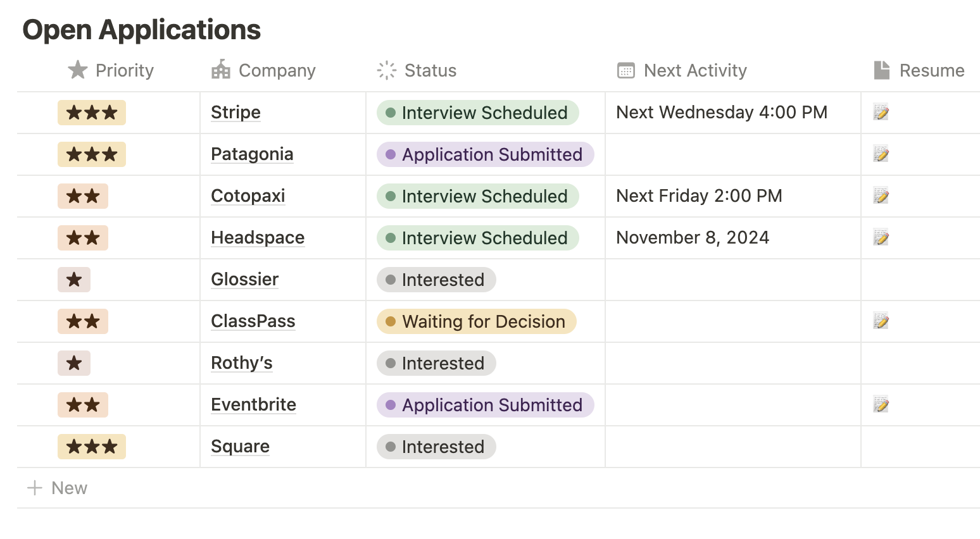Open ClassPass's resume note icon
This screenshot has height=539, width=980.
tap(881, 321)
